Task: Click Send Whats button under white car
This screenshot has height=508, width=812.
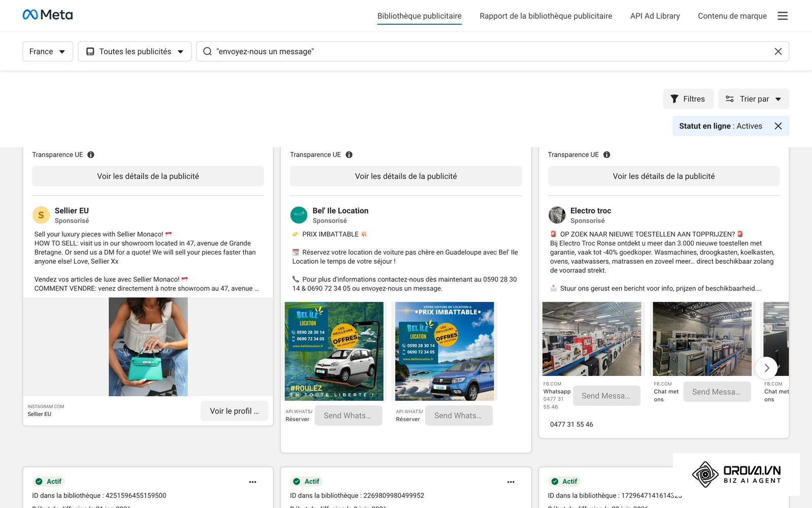Action: tap(348, 416)
